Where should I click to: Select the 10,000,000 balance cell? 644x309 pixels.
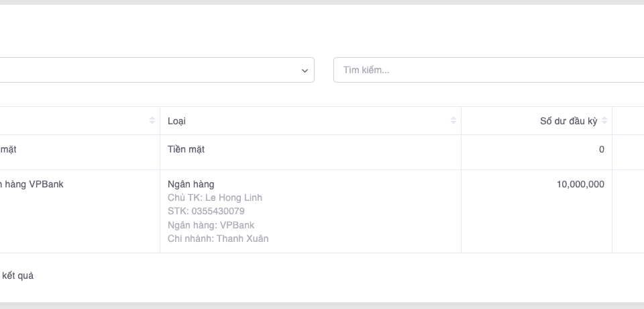tap(580, 184)
